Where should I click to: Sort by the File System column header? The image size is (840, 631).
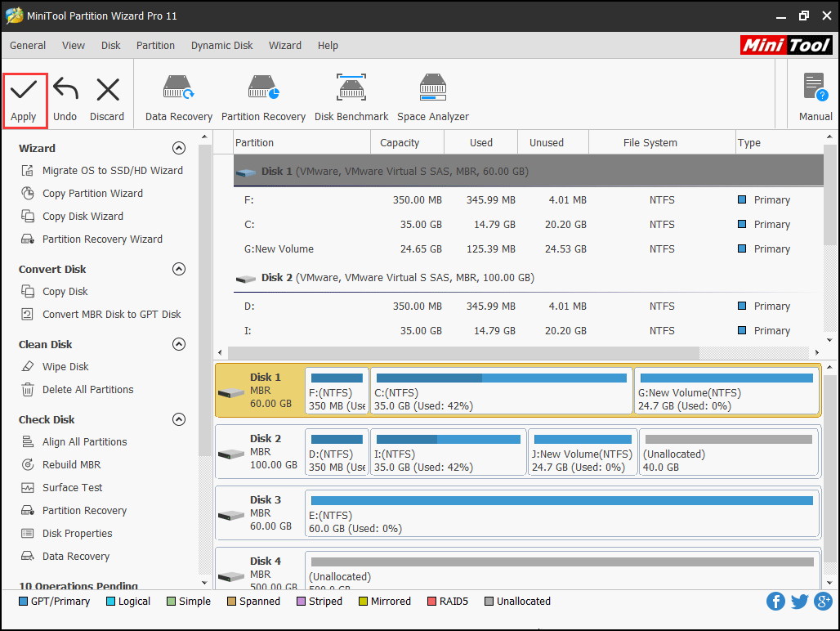tap(662, 142)
